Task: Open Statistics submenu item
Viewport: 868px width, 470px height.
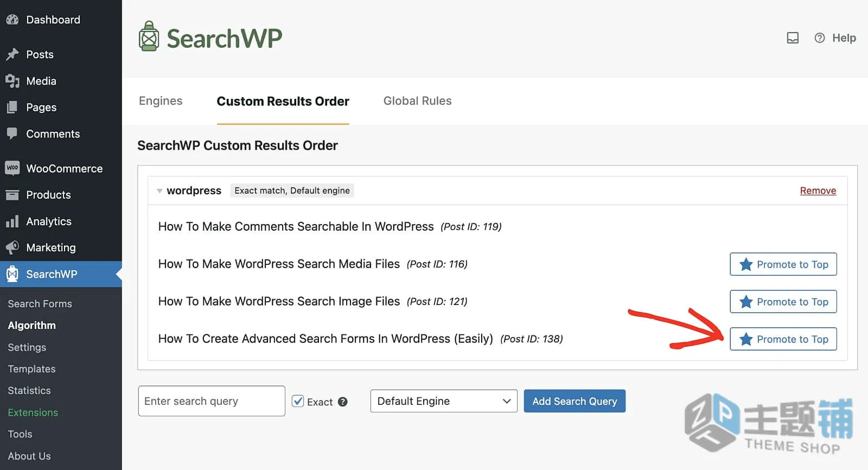Action: pyautogui.click(x=29, y=391)
